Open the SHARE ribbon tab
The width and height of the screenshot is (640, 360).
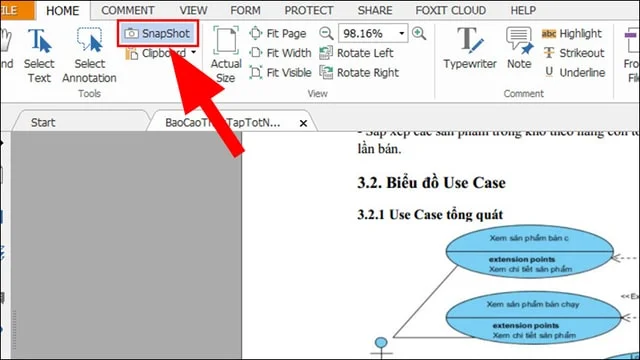[375, 10]
